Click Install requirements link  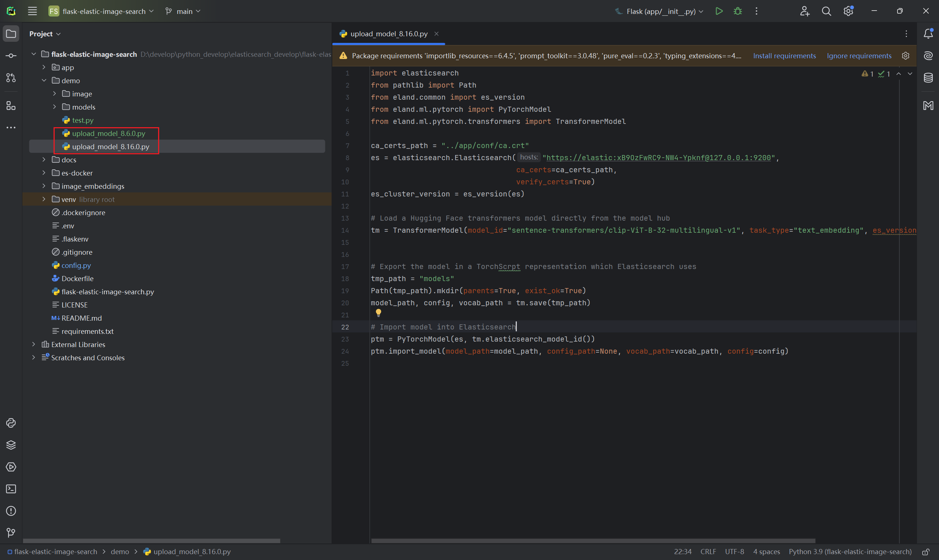tap(784, 56)
